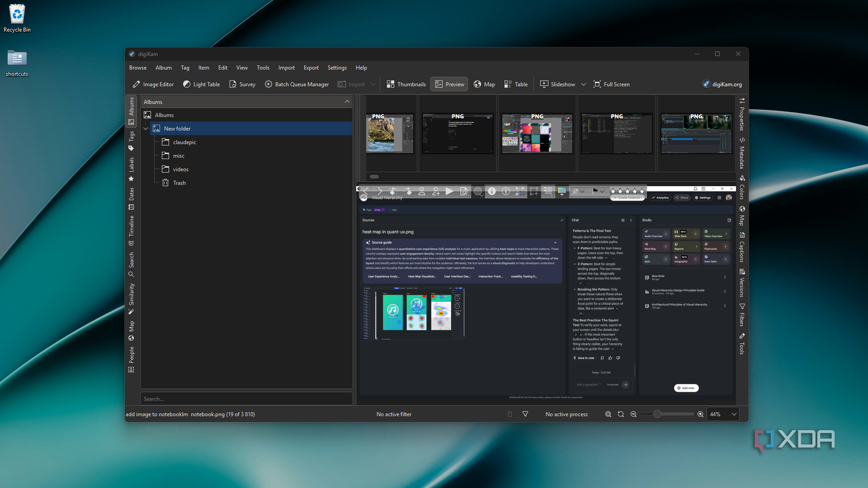
Task: Click the add region selection icon
Action: pos(534,191)
